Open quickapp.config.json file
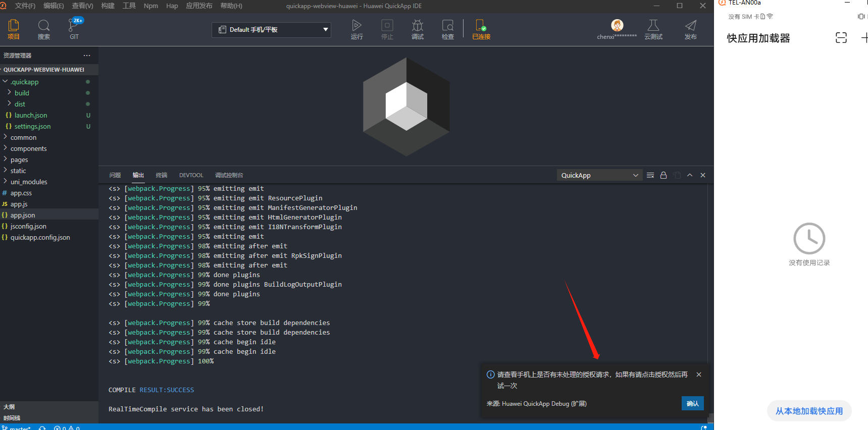868x430 pixels. [x=49, y=237]
